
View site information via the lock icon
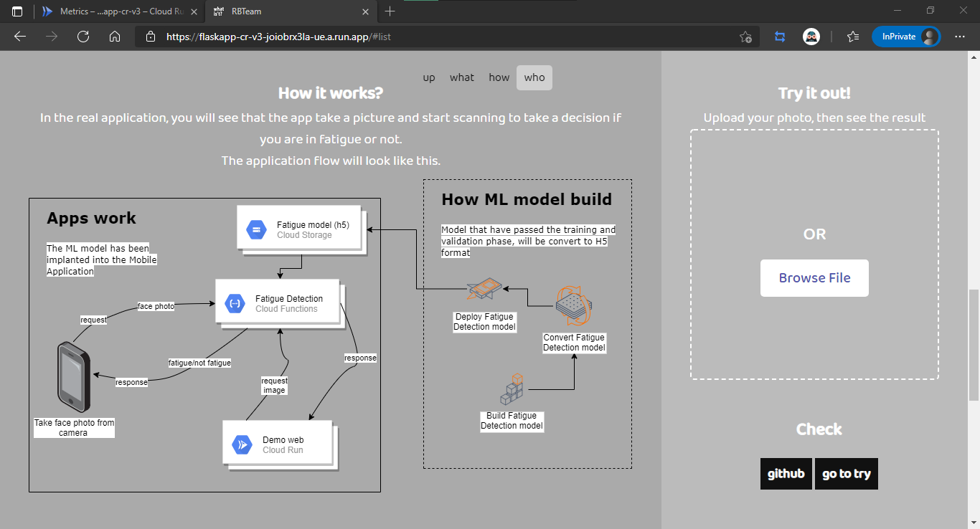point(150,37)
